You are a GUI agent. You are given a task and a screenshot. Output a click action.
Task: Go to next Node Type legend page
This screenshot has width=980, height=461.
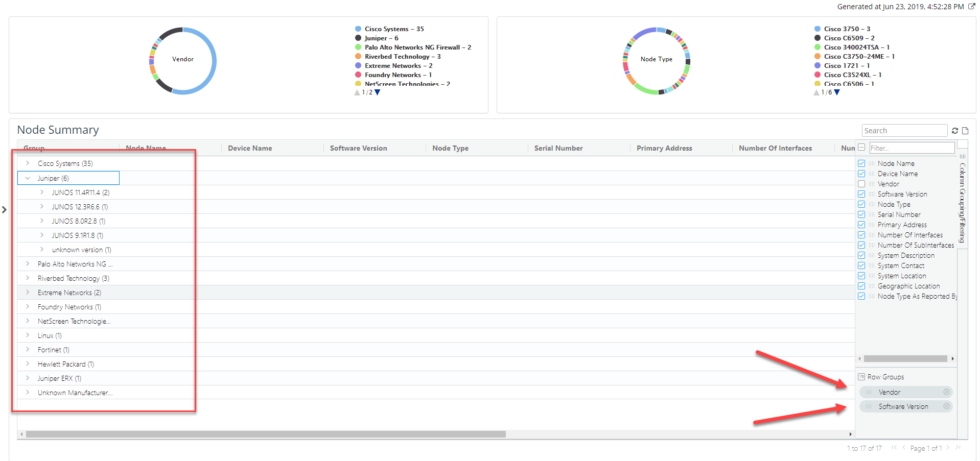[x=837, y=92]
